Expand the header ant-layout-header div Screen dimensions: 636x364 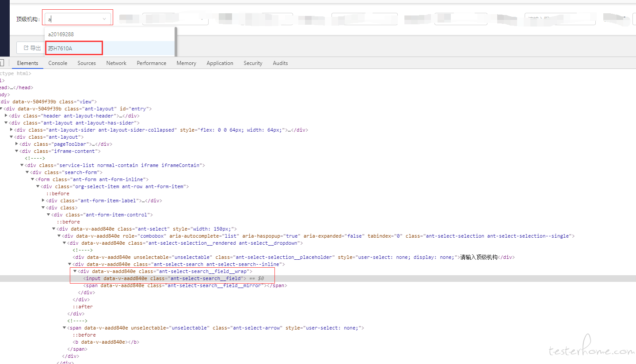point(6,116)
